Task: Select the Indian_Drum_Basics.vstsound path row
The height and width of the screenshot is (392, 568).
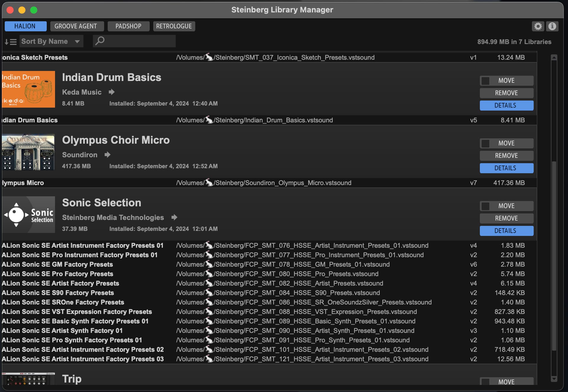Action: coord(269,120)
